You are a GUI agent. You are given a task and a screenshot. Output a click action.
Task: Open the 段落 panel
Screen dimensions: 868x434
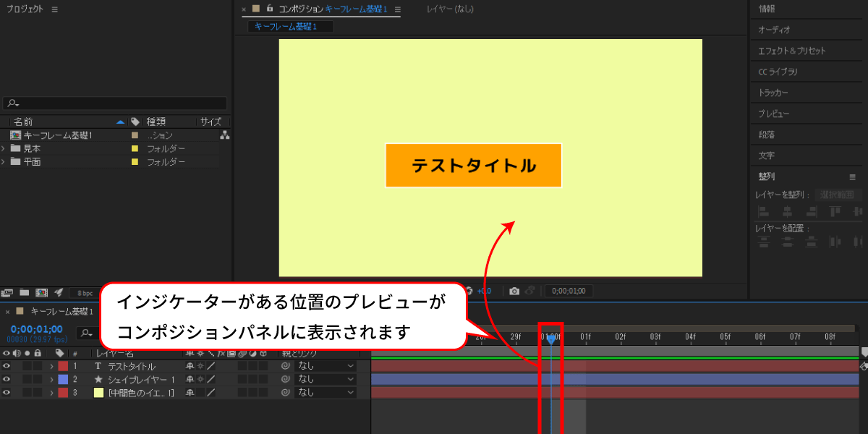[767, 135]
